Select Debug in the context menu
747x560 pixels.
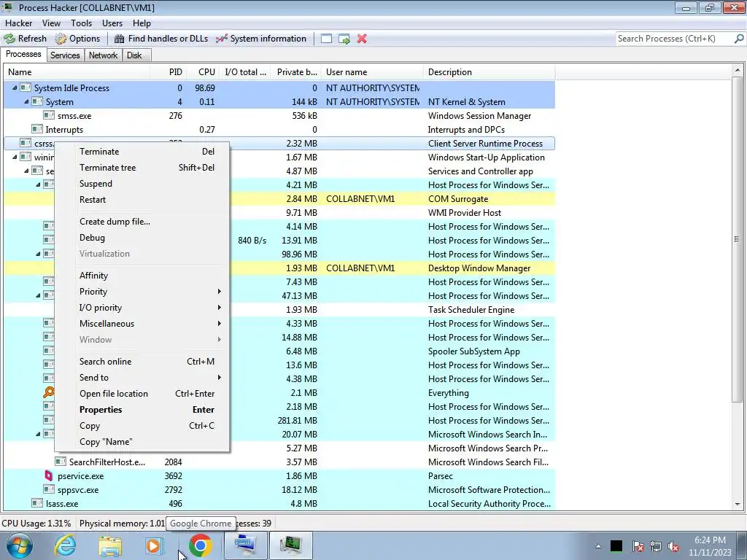pyautogui.click(x=142, y=238)
